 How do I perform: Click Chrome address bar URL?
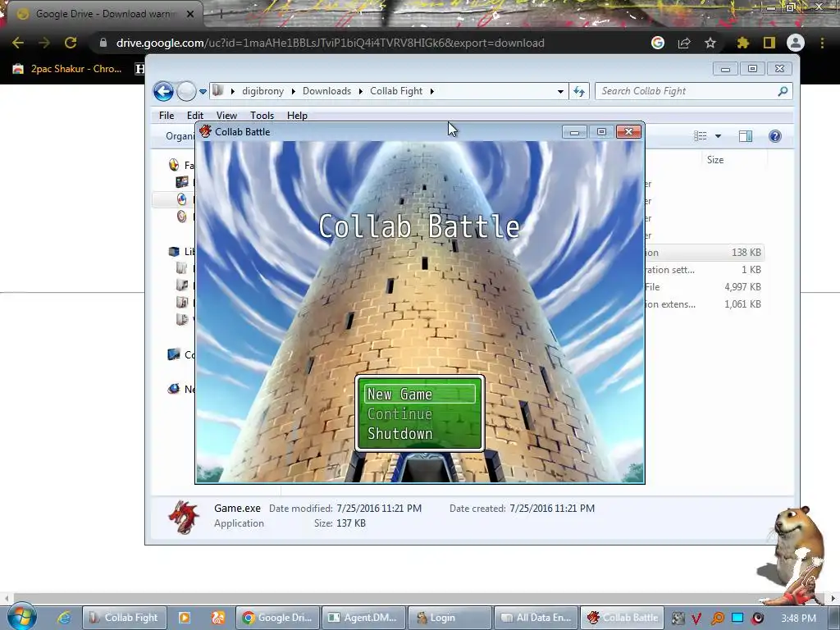(x=330, y=43)
